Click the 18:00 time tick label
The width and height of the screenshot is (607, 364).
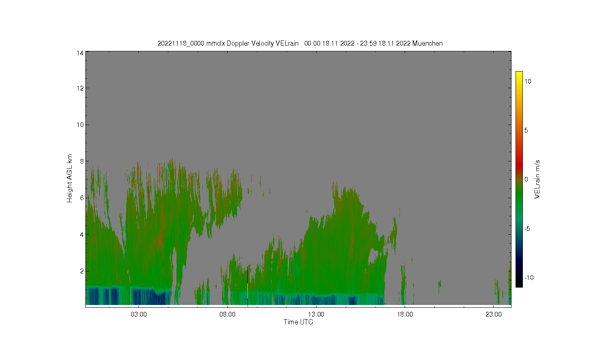pyautogui.click(x=405, y=314)
